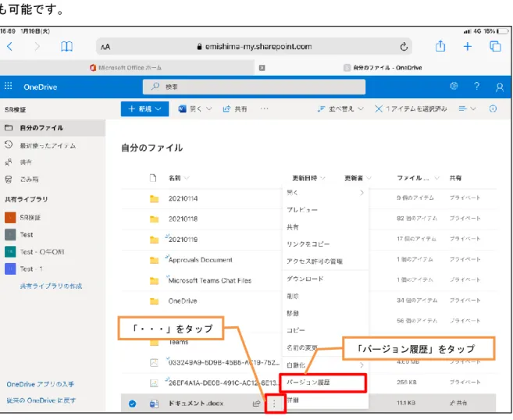Tap the Safari back arrow
Viewport: 513px width, 420px height.
(10, 47)
